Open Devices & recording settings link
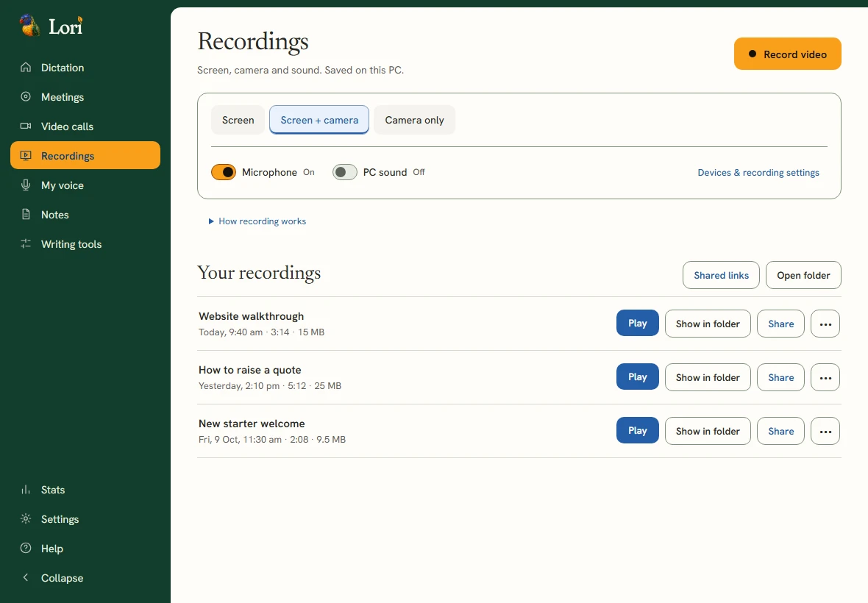The width and height of the screenshot is (868, 603). pos(758,173)
